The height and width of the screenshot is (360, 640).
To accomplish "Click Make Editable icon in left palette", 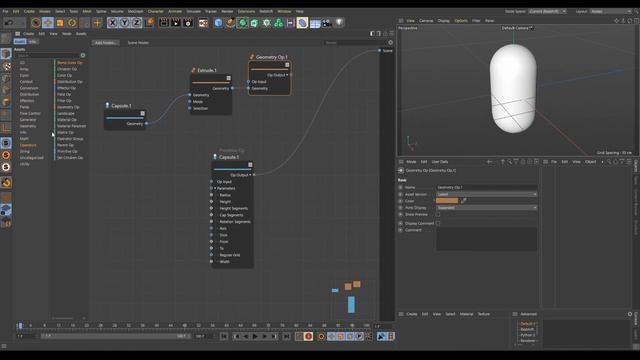I will [x=6, y=38].
